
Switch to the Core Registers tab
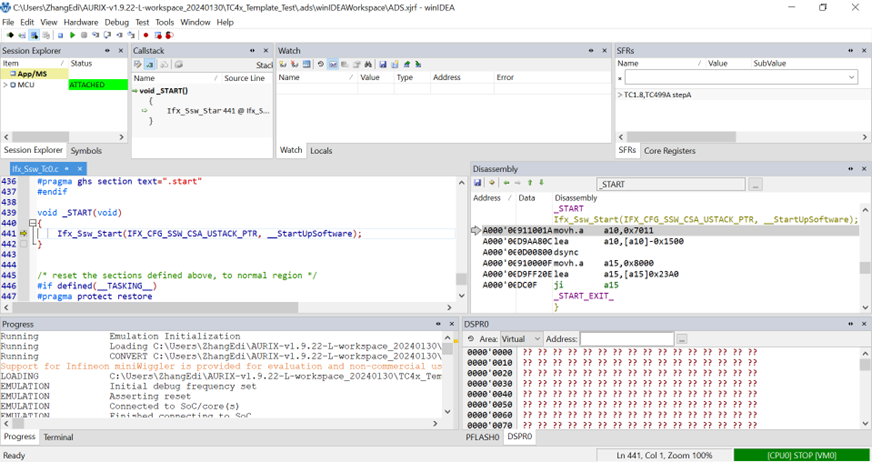coord(669,151)
